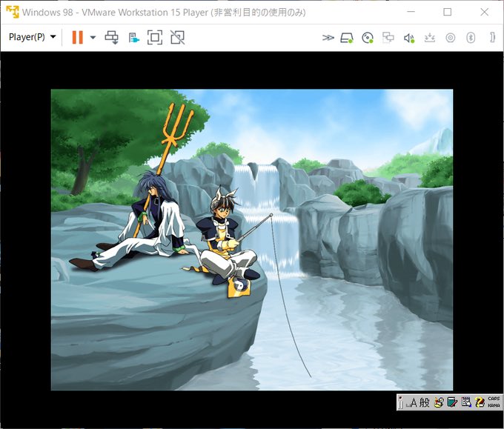Click the round webcam-like device icon
Viewport: 504px width, 429px height.
click(x=451, y=38)
